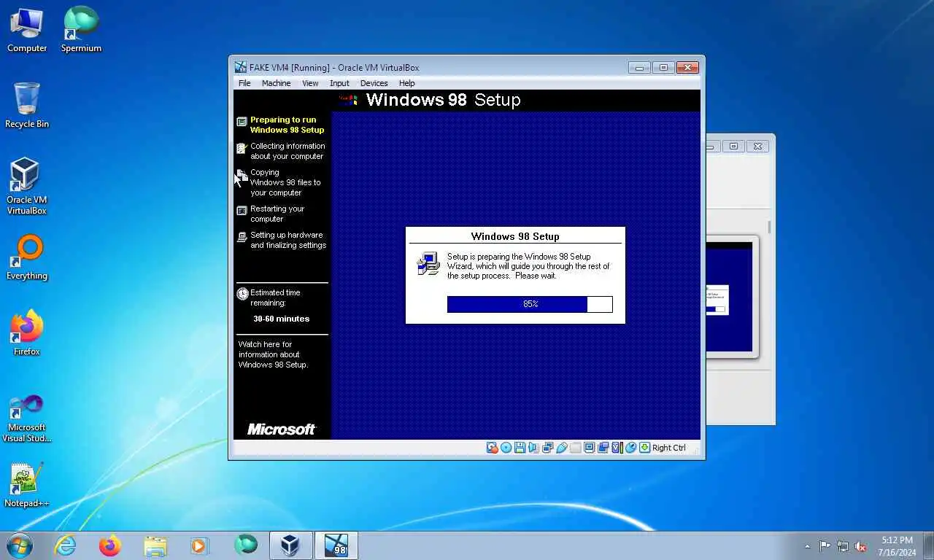Select the Recycle Bin desktop icon
934x560 pixels.
click(x=27, y=106)
